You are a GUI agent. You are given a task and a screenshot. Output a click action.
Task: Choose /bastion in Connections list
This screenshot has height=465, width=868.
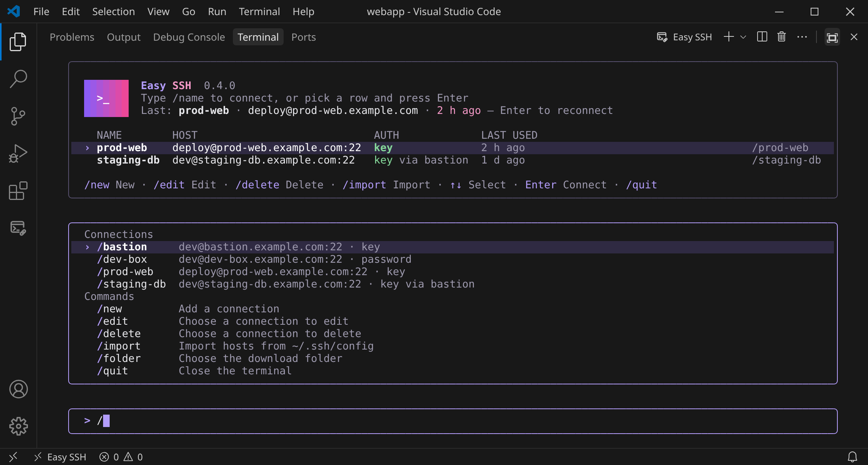click(453, 247)
